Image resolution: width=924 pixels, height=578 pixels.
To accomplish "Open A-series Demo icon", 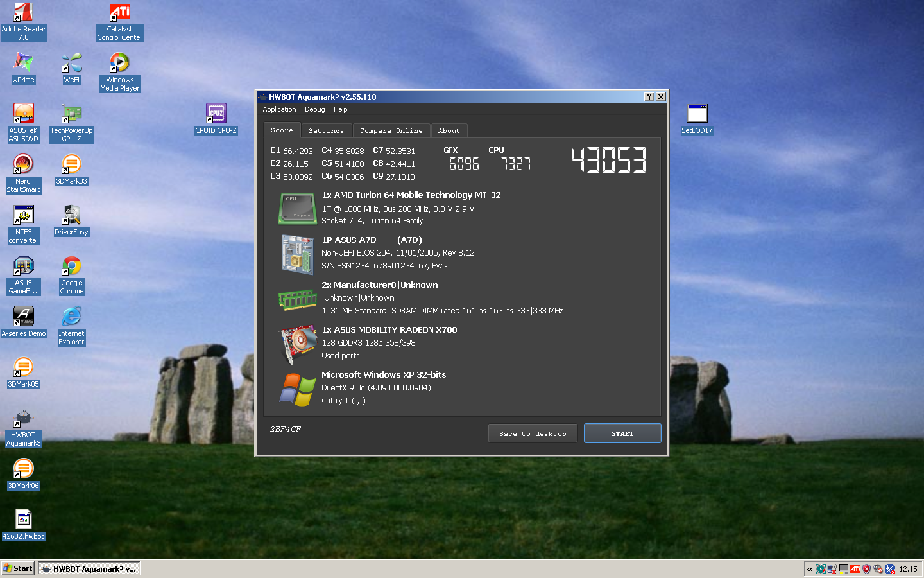I will [x=24, y=322].
